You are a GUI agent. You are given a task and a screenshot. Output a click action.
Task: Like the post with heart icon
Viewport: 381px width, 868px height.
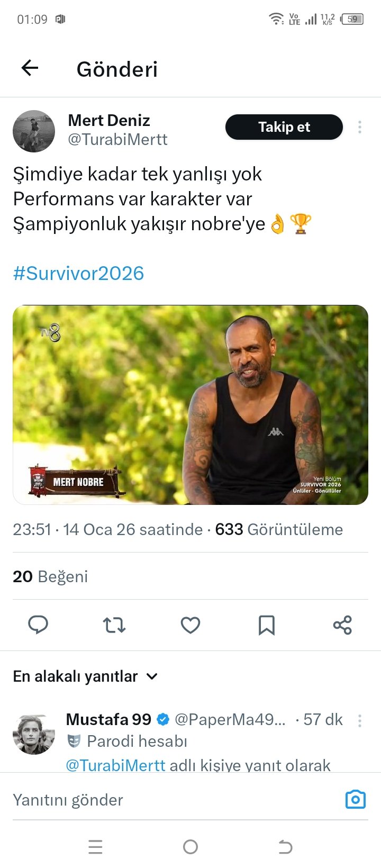tap(190, 625)
